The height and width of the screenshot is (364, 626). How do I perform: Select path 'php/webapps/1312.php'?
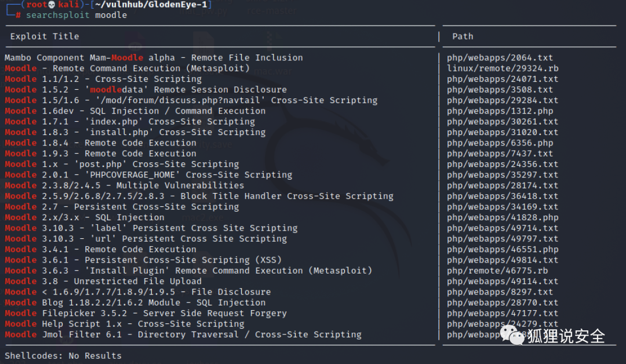[x=500, y=111]
